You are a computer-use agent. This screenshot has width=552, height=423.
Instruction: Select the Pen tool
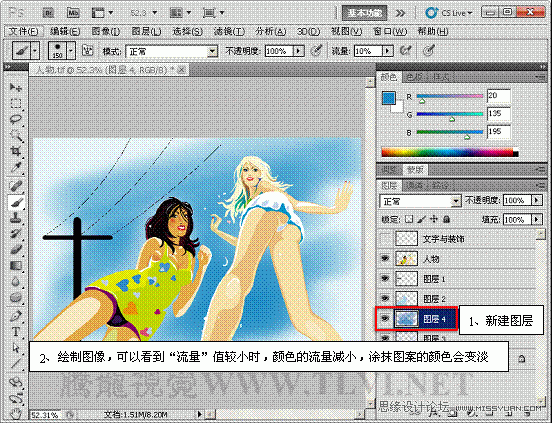[x=15, y=316]
